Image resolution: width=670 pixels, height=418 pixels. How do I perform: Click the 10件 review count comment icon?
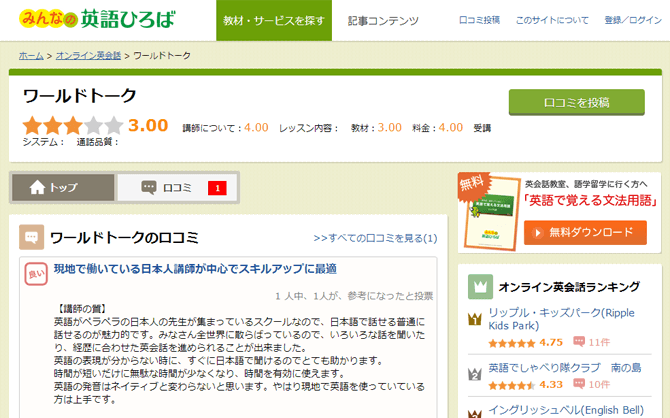coord(579,384)
